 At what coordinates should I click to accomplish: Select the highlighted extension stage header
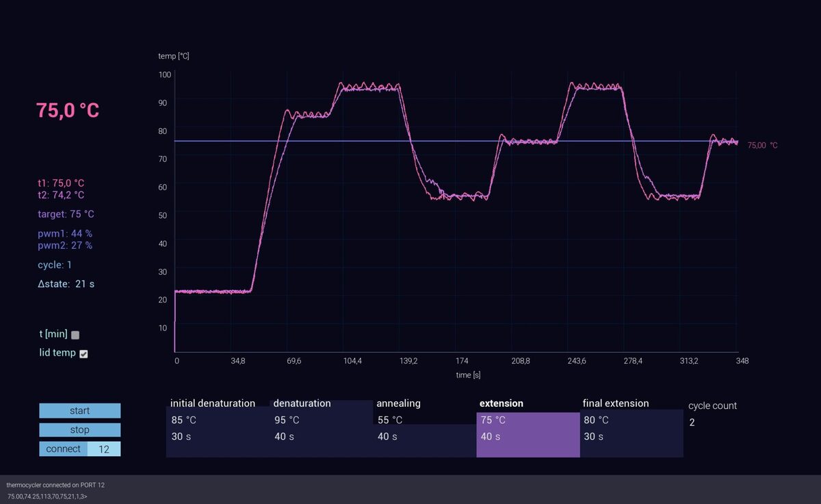click(x=501, y=403)
